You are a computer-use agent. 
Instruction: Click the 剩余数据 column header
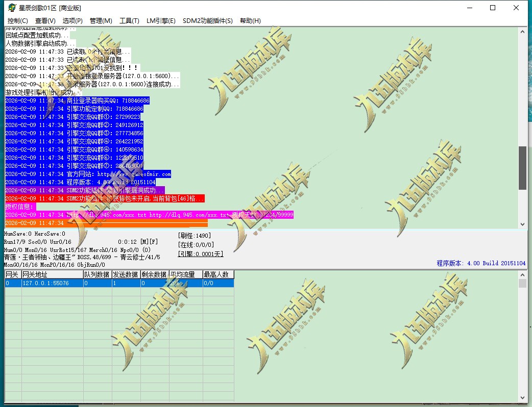coord(154,274)
